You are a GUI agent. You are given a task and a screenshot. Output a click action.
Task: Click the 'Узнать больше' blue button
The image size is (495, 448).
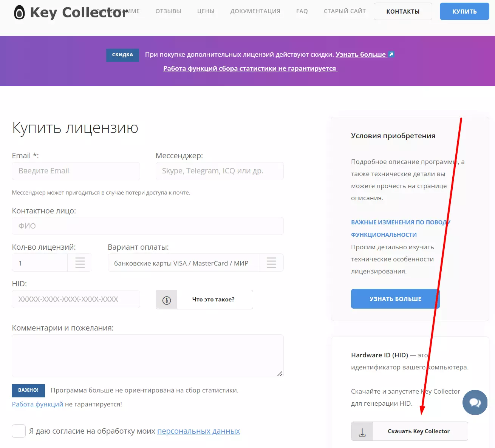pos(395,299)
